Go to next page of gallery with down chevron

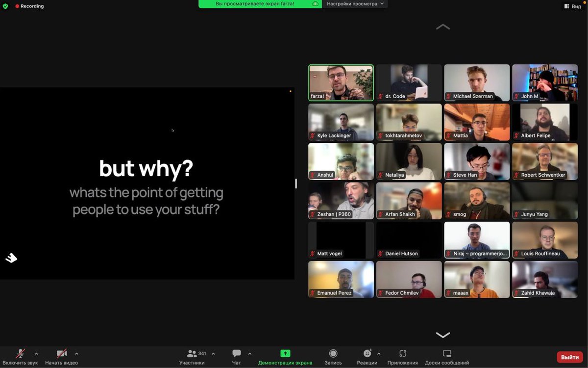443,335
